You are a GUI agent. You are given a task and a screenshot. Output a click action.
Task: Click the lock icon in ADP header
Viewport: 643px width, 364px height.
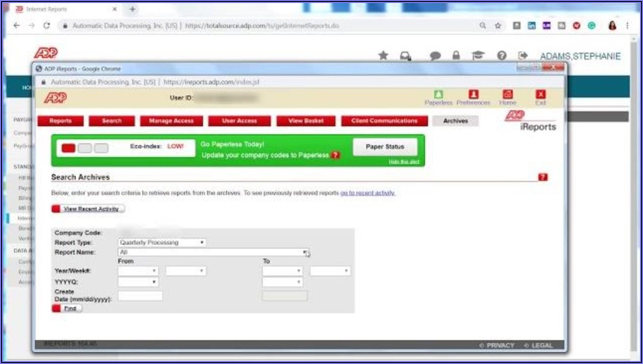(x=456, y=56)
